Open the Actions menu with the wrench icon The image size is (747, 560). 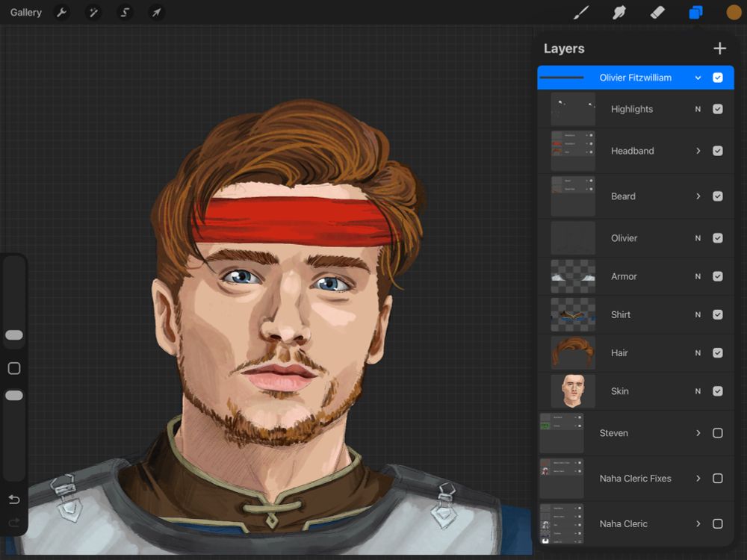click(x=62, y=12)
